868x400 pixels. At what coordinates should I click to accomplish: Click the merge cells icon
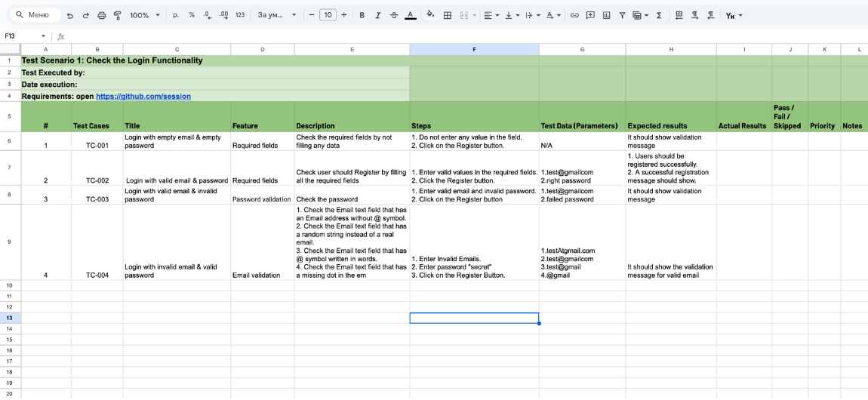click(x=463, y=16)
